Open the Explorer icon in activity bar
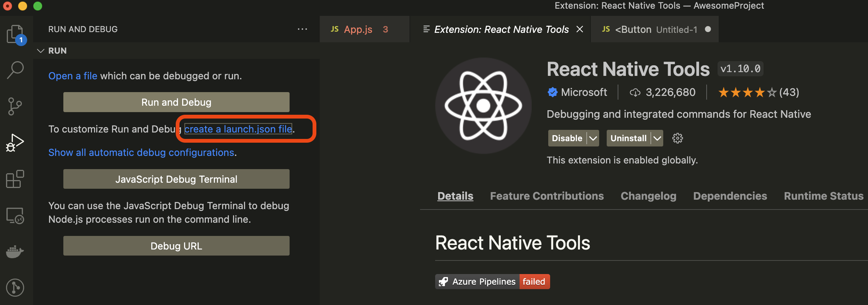Screen dimensions: 868x305 [x=15, y=34]
